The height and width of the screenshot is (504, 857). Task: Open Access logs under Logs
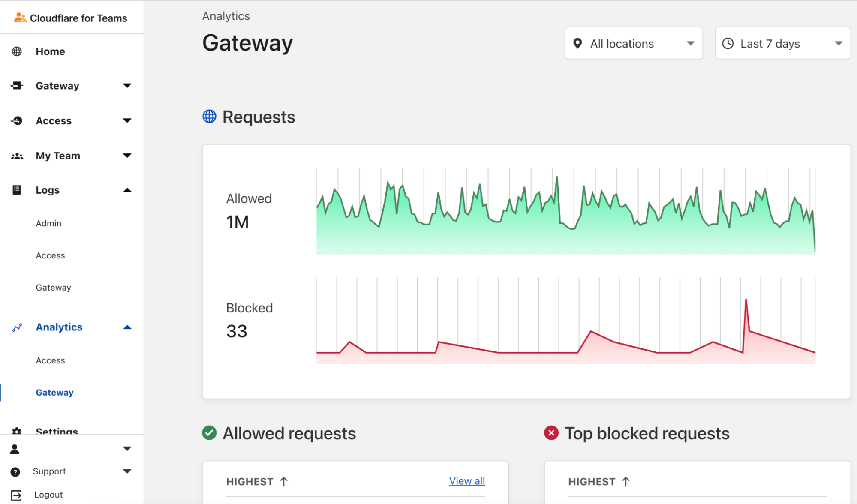click(51, 255)
